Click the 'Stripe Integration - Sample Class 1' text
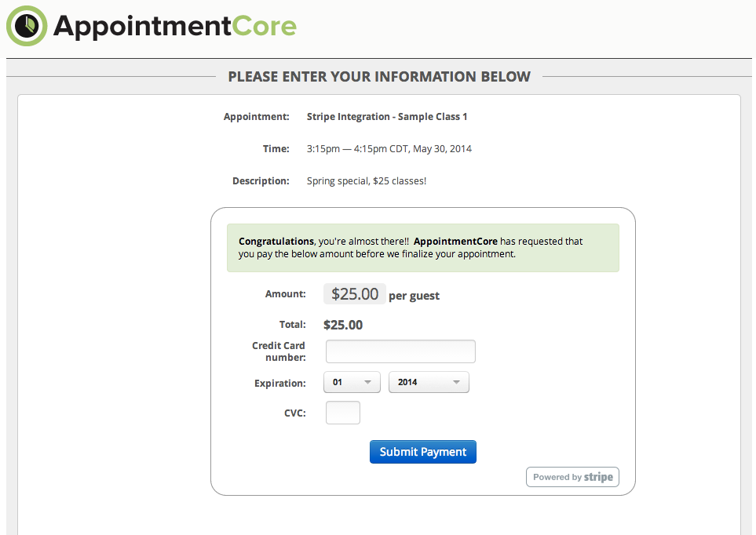Image resolution: width=756 pixels, height=535 pixels. pos(387,117)
